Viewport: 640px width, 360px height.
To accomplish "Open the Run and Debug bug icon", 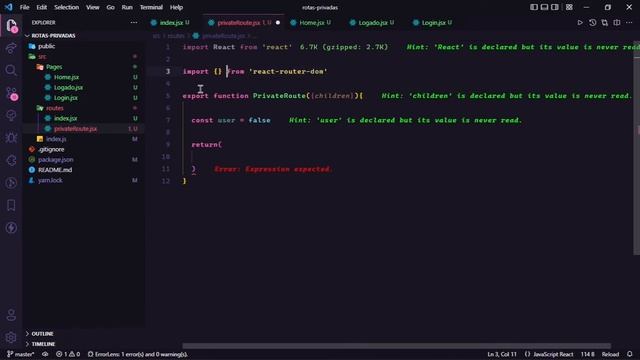I will (11, 138).
